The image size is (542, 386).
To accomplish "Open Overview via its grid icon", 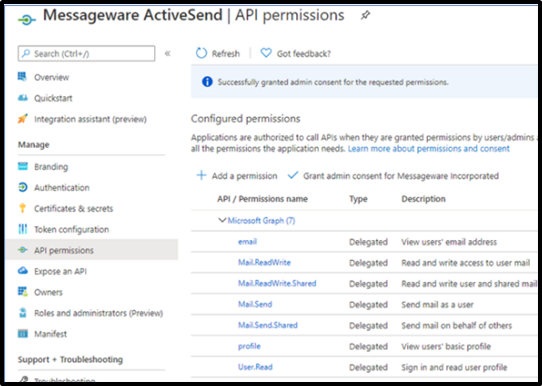I will 22,76.
